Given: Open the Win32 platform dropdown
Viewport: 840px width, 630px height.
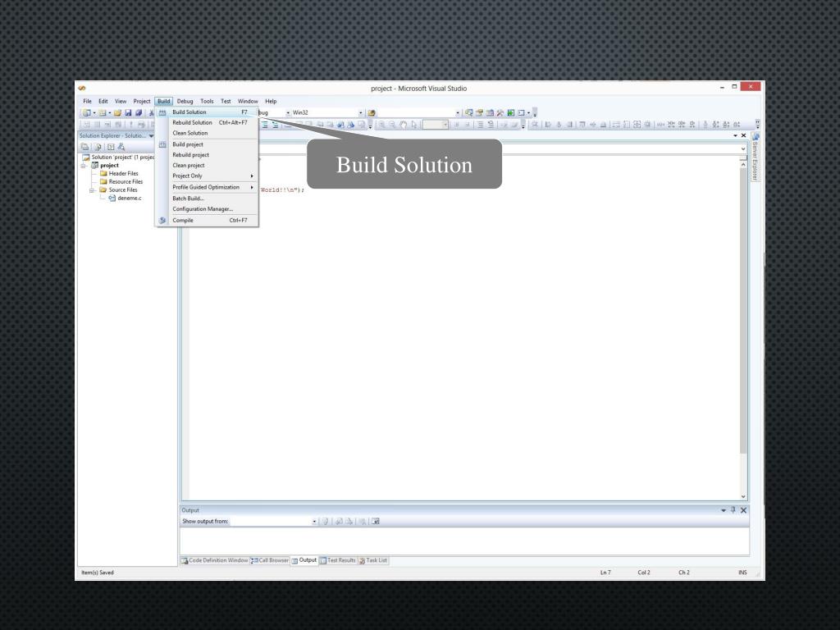Looking at the screenshot, I should tap(361, 113).
